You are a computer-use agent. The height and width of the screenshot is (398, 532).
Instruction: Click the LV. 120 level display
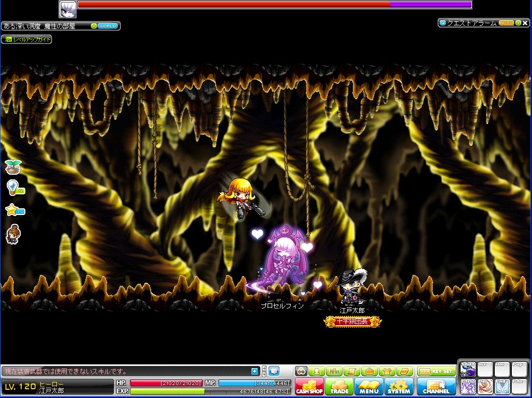(20, 387)
